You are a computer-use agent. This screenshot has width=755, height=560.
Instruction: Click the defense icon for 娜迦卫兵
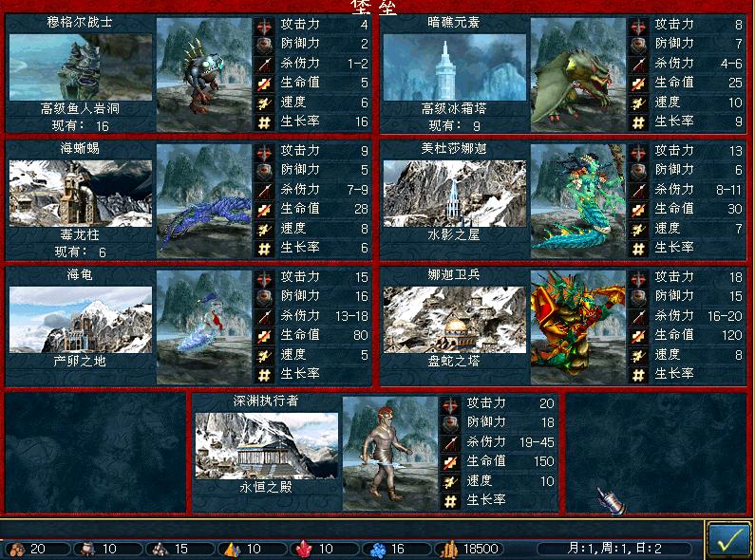click(638, 297)
